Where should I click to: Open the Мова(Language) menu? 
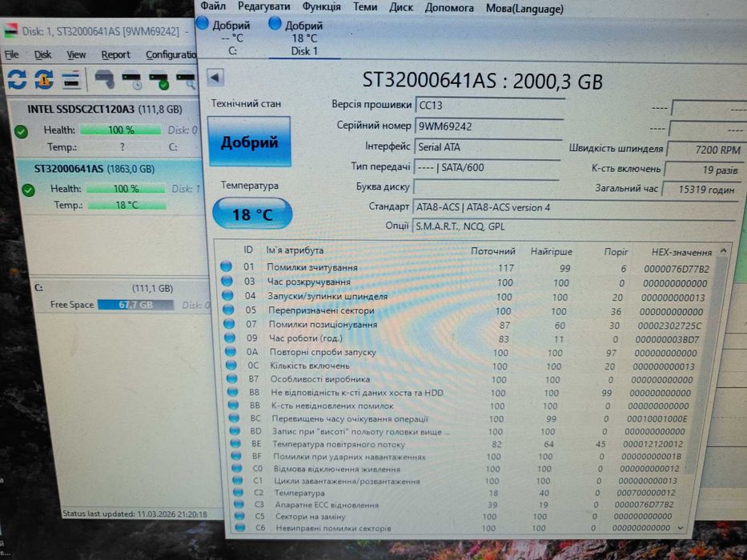pyautogui.click(x=524, y=9)
